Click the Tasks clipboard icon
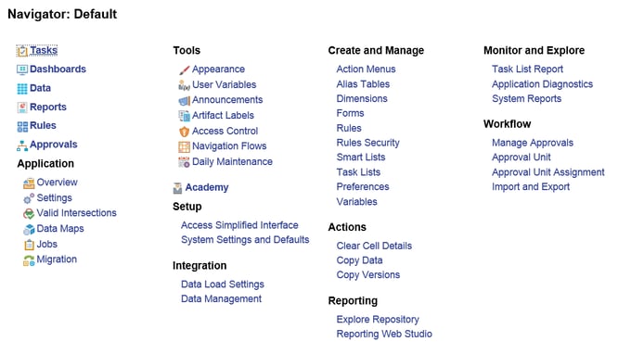The image size is (644, 354). [x=21, y=51]
